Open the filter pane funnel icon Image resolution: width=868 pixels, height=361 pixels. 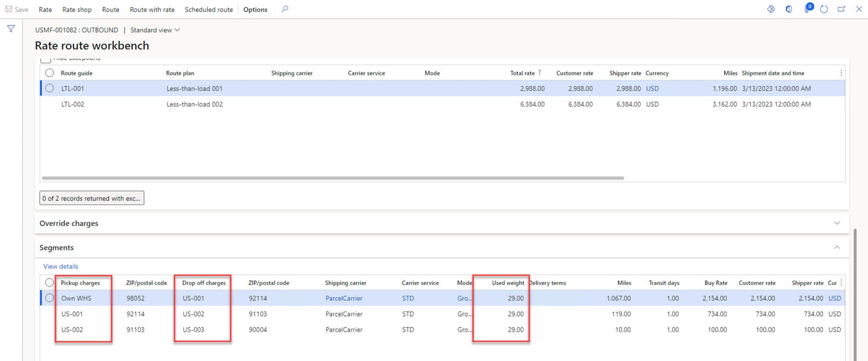(x=11, y=29)
